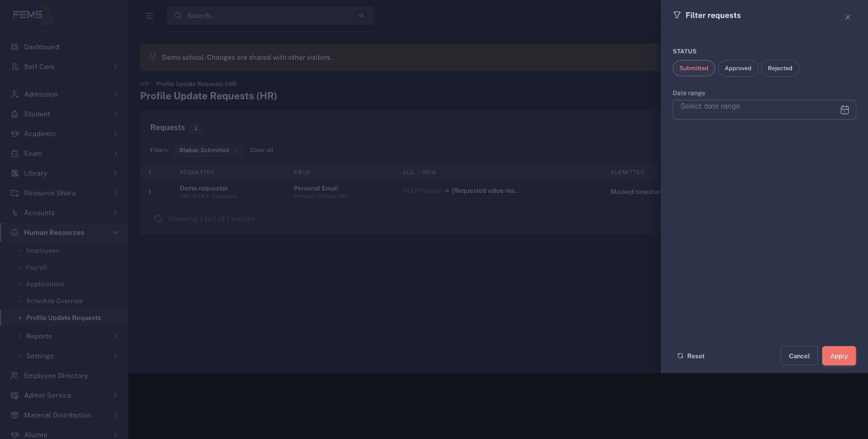Screen dimensions: 868x439
Task: Click the Resource Share folder icon
Action: tap(15, 193)
